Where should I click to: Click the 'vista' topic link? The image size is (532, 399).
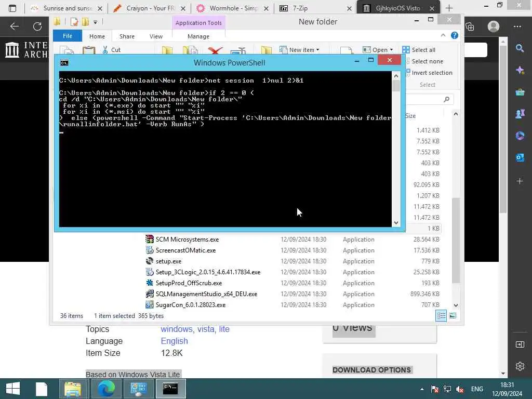(206, 329)
